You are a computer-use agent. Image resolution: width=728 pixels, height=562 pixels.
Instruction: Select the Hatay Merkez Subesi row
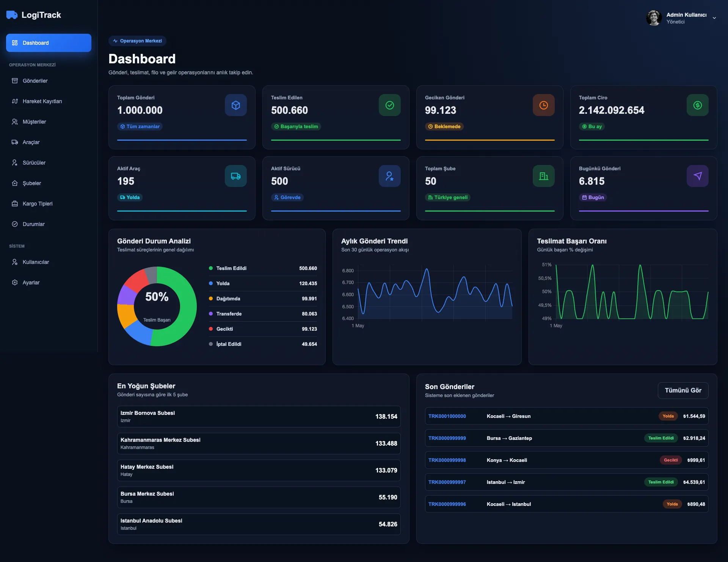[x=259, y=471]
